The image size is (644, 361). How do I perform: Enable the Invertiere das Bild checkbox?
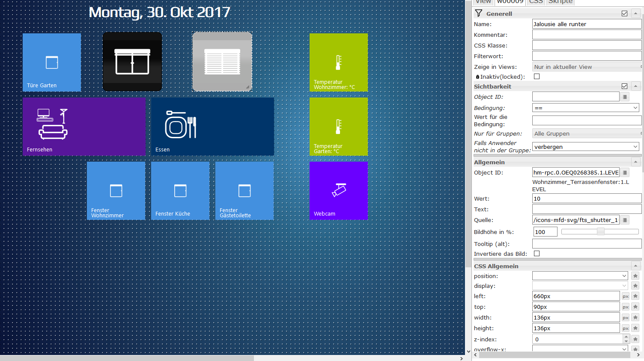pyautogui.click(x=537, y=254)
